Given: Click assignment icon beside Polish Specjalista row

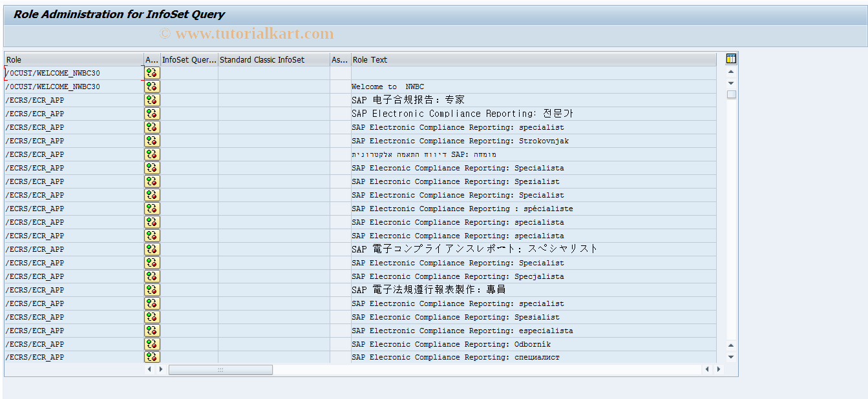Looking at the screenshot, I should click(152, 276).
